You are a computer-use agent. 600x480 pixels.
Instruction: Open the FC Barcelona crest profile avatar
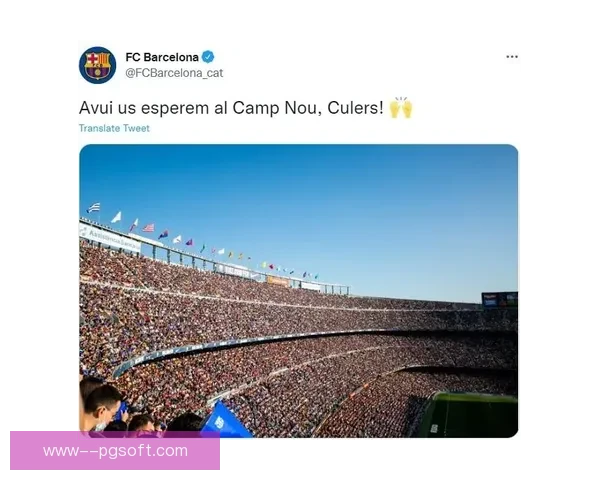pyautogui.click(x=98, y=65)
